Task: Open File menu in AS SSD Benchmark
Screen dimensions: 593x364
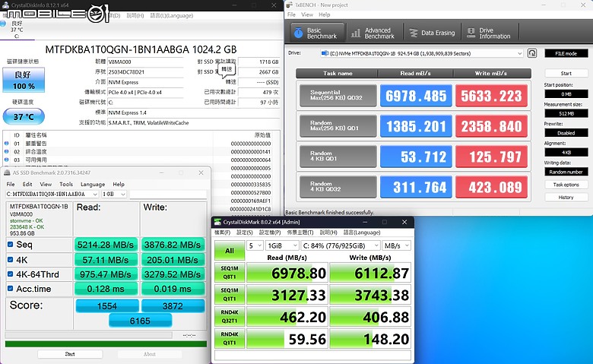Action: coord(11,184)
